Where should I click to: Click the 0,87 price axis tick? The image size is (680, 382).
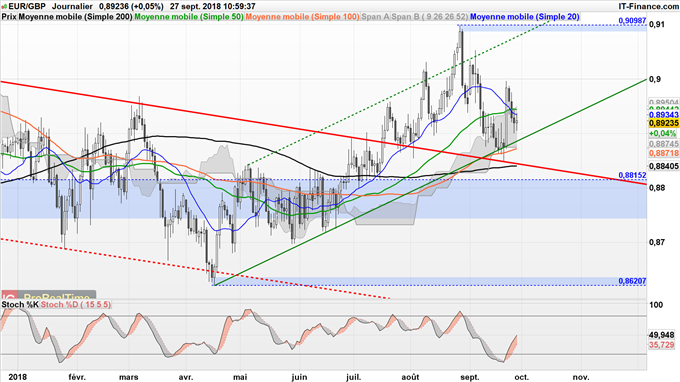coord(657,242)
